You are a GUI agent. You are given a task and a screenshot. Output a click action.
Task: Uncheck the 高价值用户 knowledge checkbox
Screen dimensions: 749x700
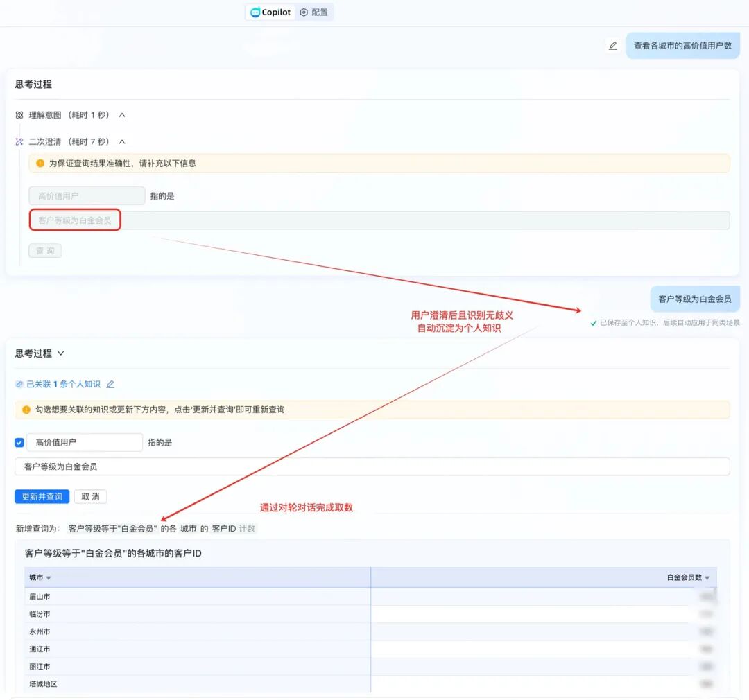pyautogui.click(x=19, y=443)
